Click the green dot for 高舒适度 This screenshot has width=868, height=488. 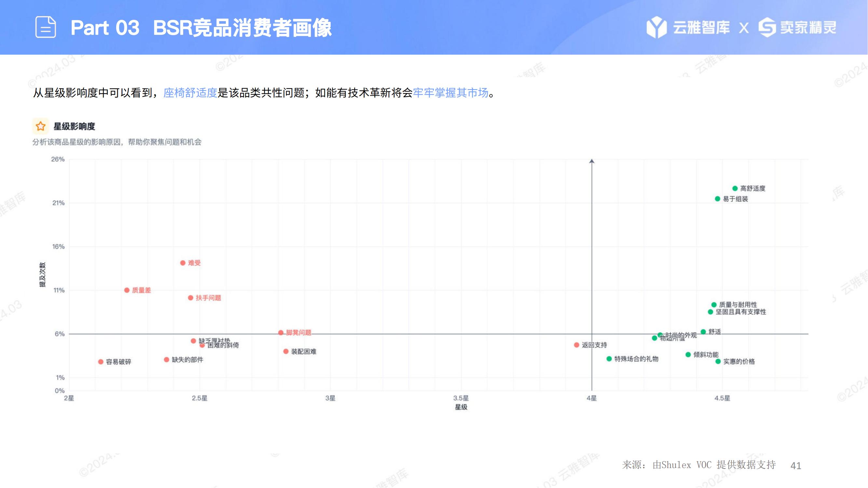735,188
